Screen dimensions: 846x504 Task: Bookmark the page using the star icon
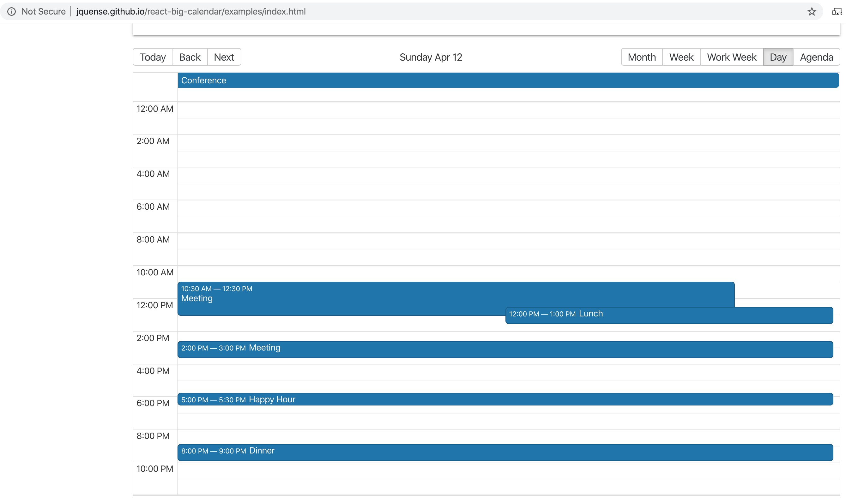pyautogui.click(x=812, y=11)
